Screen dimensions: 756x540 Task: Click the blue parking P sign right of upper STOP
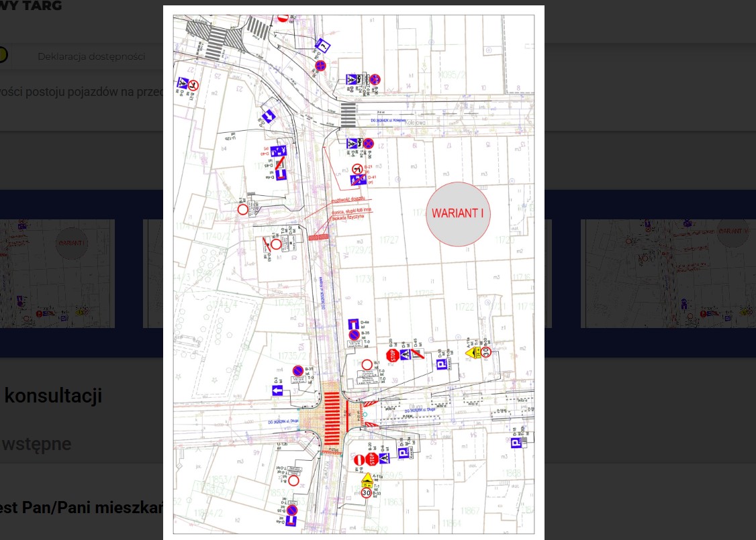[x=440, y=365]
